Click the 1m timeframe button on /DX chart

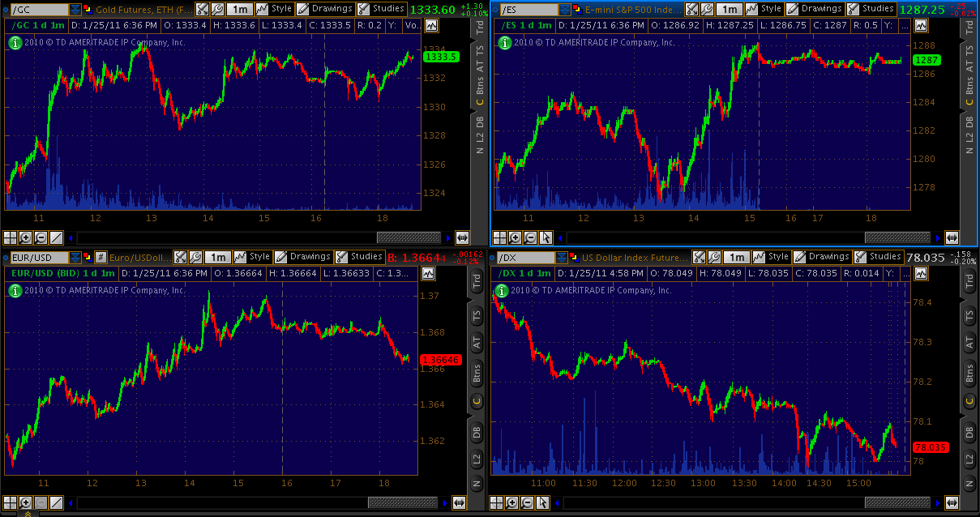pos(735,257)
